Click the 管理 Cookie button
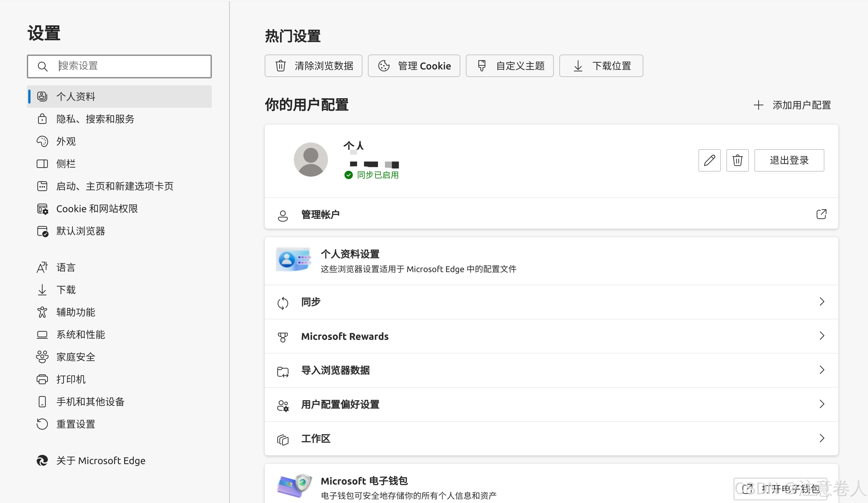The height and width of the screenshot is (503, 868). 414,66
